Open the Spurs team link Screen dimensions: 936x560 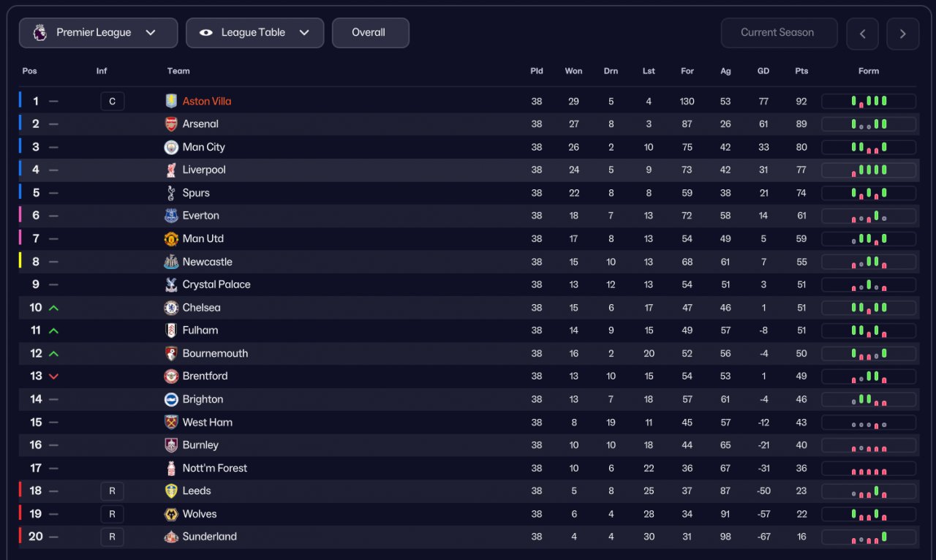(x=196, y=193)
